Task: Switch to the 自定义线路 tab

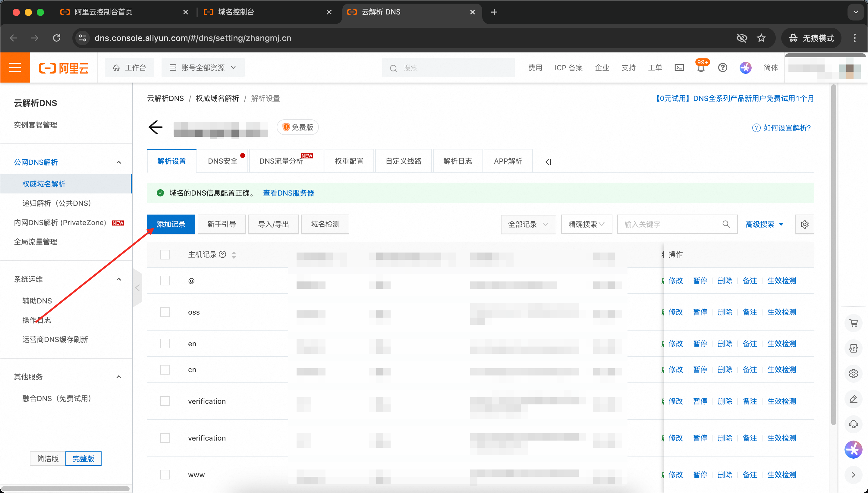Action: (x=404, y=161)
